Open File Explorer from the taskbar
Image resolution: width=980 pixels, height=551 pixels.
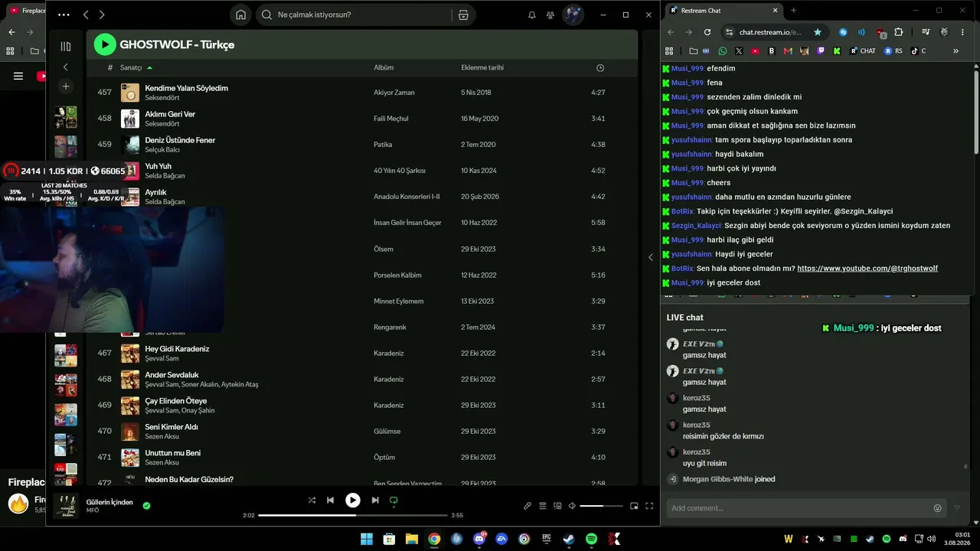click(411, 539)
